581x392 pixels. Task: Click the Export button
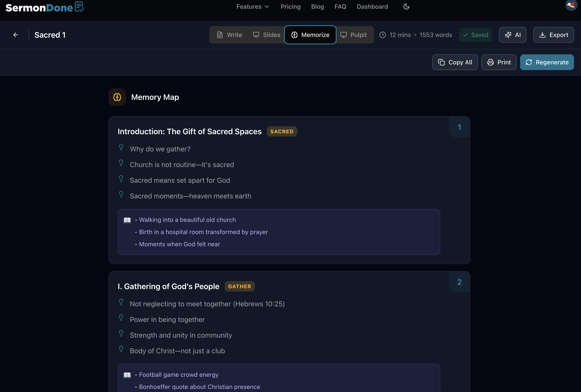tap(553, 35)
